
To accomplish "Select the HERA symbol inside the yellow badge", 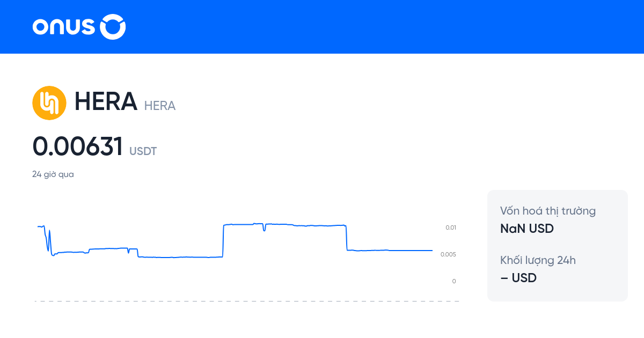I will pos(49,102).
